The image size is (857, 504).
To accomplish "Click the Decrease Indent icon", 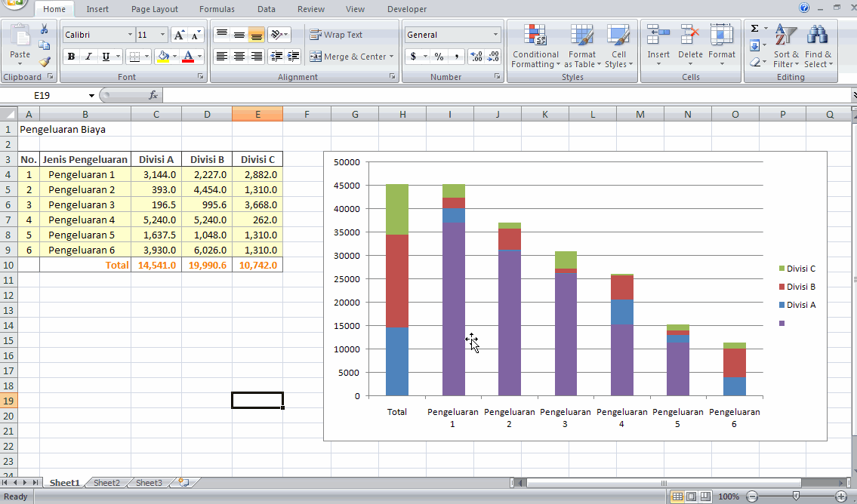I will point(276,57).
